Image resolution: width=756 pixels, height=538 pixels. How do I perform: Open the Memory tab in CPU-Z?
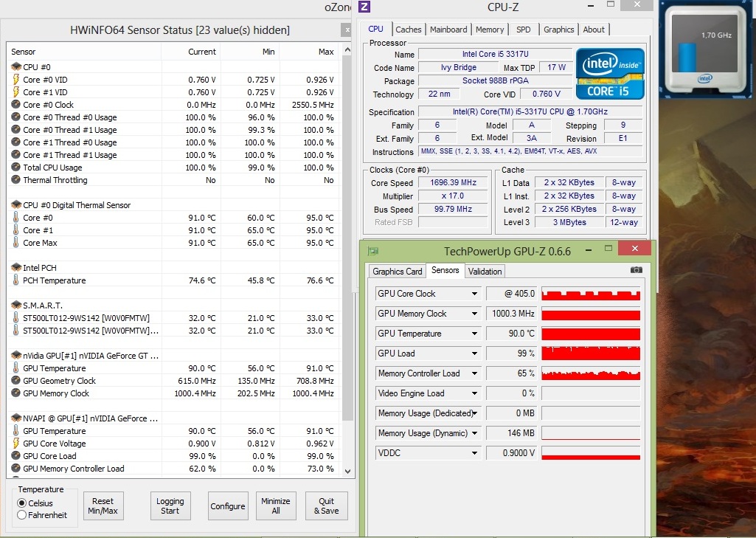coord(490,30)
